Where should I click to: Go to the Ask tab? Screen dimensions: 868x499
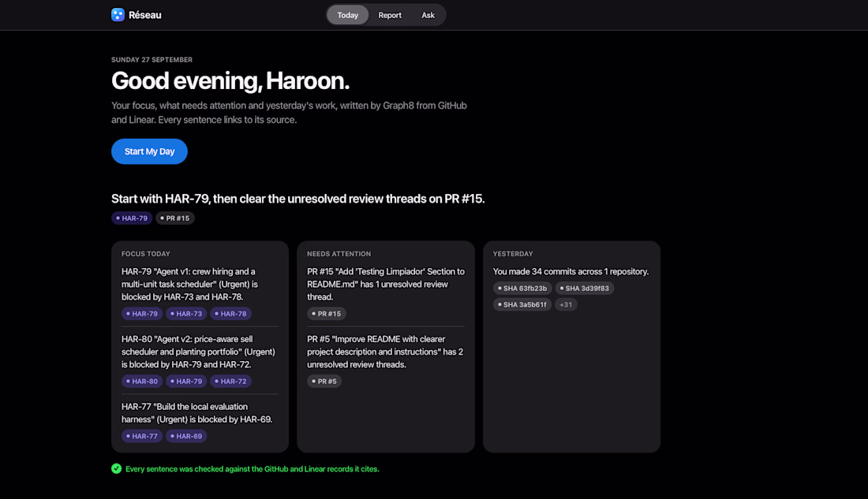(428, 15)
